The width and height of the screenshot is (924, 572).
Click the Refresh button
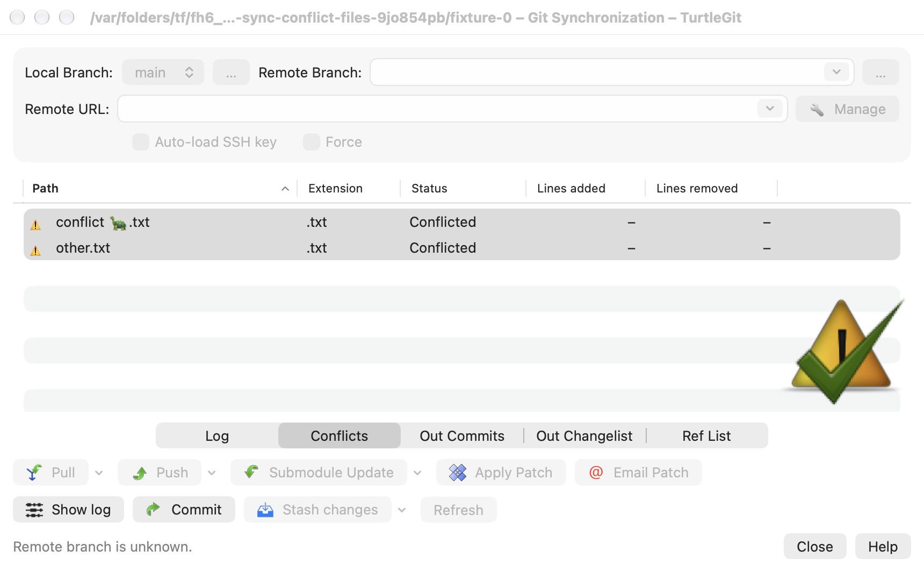pyautogui.click(x=459, y=510)
